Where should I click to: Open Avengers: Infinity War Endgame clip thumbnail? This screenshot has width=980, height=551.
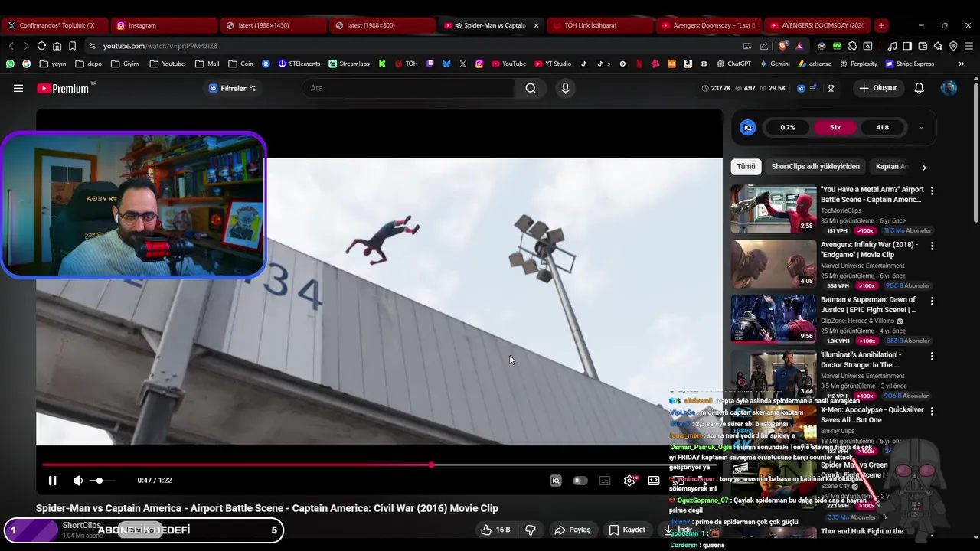[x=773, y=263]
